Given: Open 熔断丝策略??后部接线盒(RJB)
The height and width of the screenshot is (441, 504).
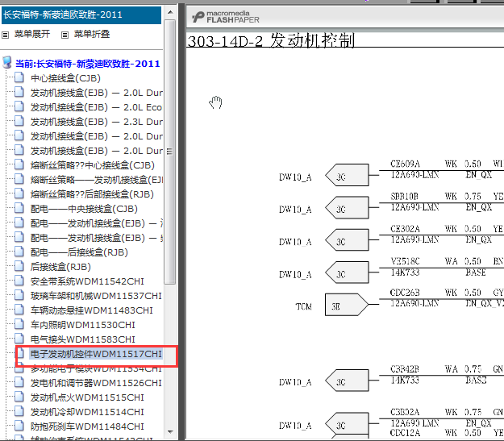Looking at the screenshot, I should [92, 194].
